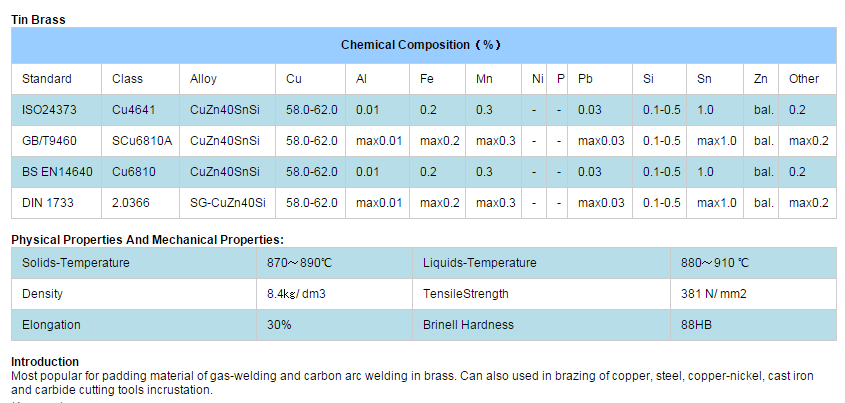The height and width of the screenshot is (403, 845).
Task: Select the 88HB Brinell hardness value
Action: click(698, 325)
